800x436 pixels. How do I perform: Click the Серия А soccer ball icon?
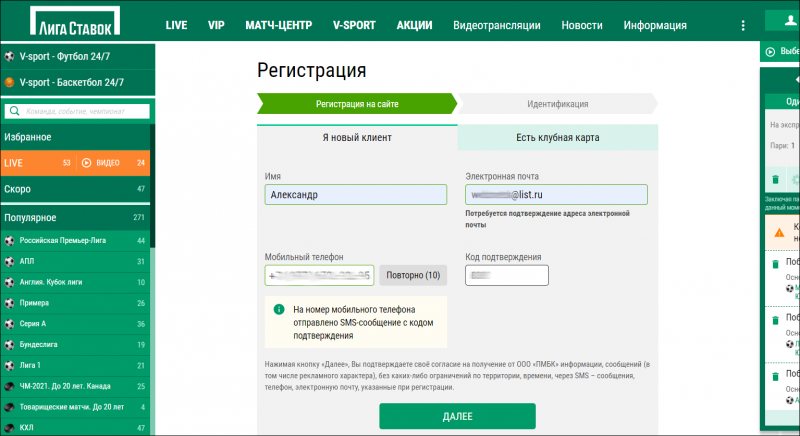pyautogui.click(x=9, y=324)
